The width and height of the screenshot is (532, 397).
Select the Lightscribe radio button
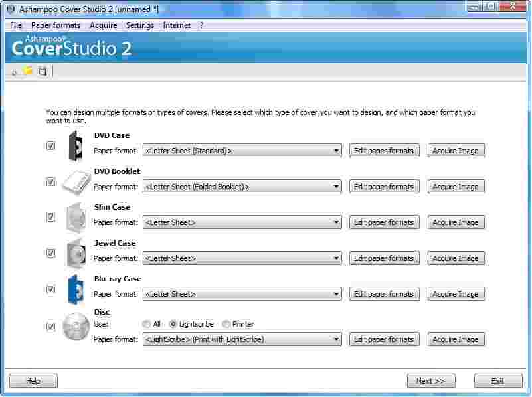(173, 324)
